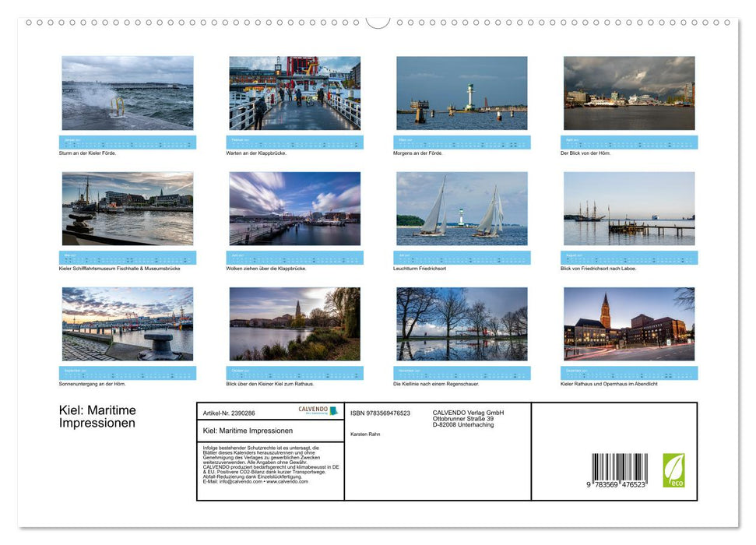
Task: Click 'Artikel-Nr. 2390286' text
Action: pos(229,413)
